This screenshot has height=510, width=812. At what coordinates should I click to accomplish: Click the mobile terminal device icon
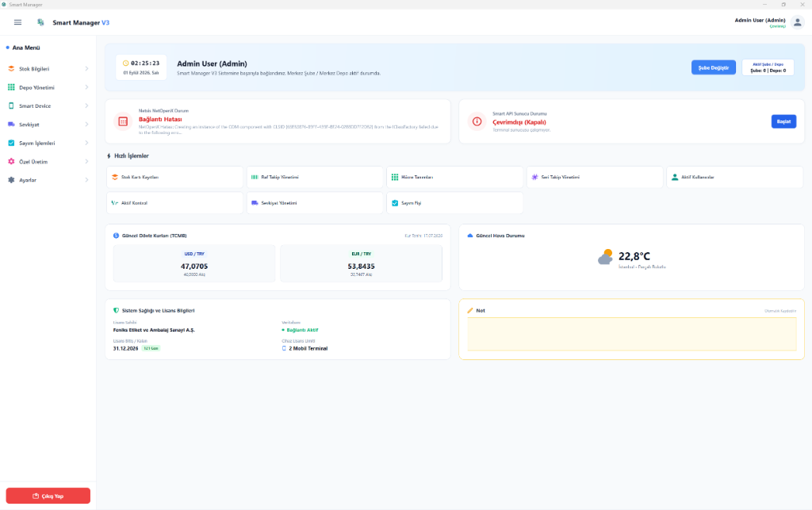click(284, 348)
